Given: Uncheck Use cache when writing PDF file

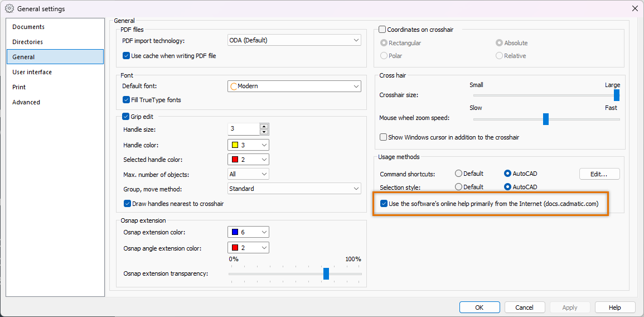Looking at the screenshot, I should point(127,56).
